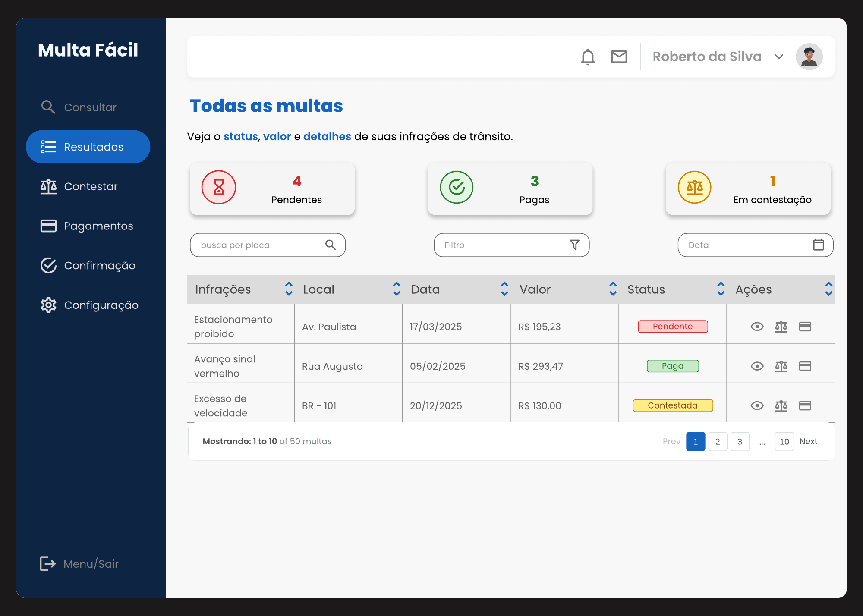Click the Contestada status badge
863x616 pixels.
click(673, 405)
